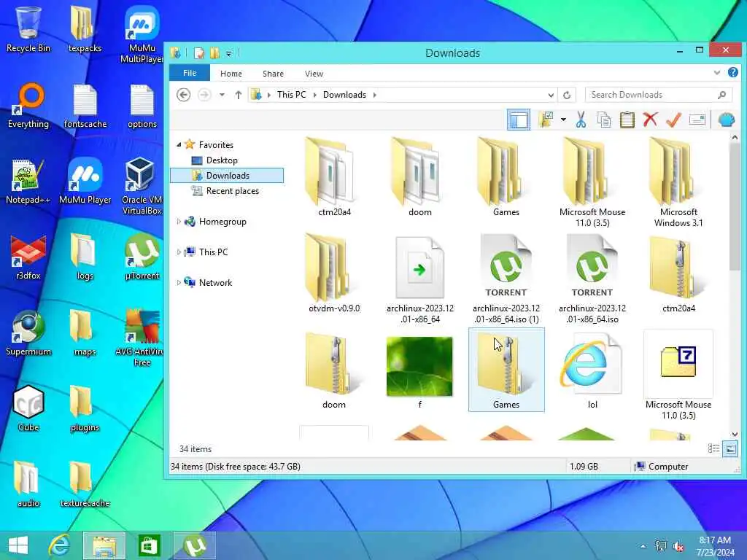Click the Search Downloads field
Viewport: 747px width, 560px height.
(659, 95)
